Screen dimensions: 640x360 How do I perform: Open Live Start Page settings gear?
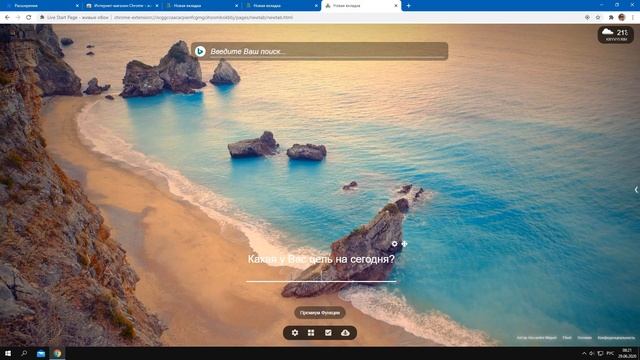tap(295, 333)
